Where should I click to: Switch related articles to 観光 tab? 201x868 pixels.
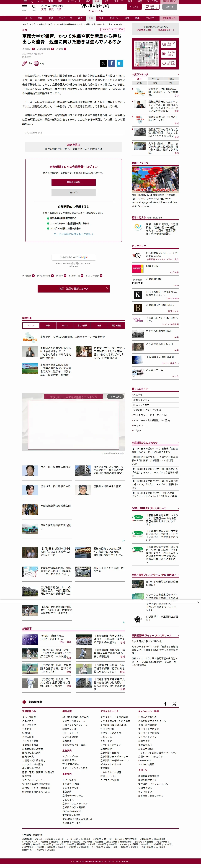tap(99, 326)
